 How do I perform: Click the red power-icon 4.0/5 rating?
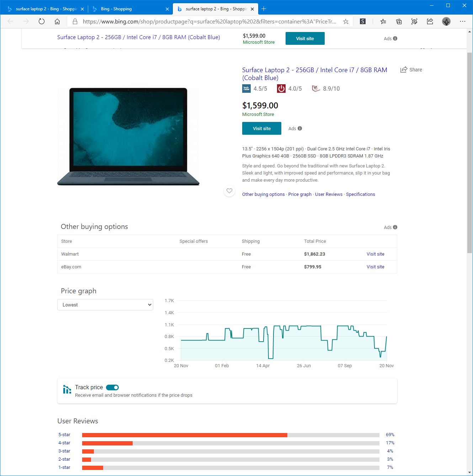click(x=281, y=89)
